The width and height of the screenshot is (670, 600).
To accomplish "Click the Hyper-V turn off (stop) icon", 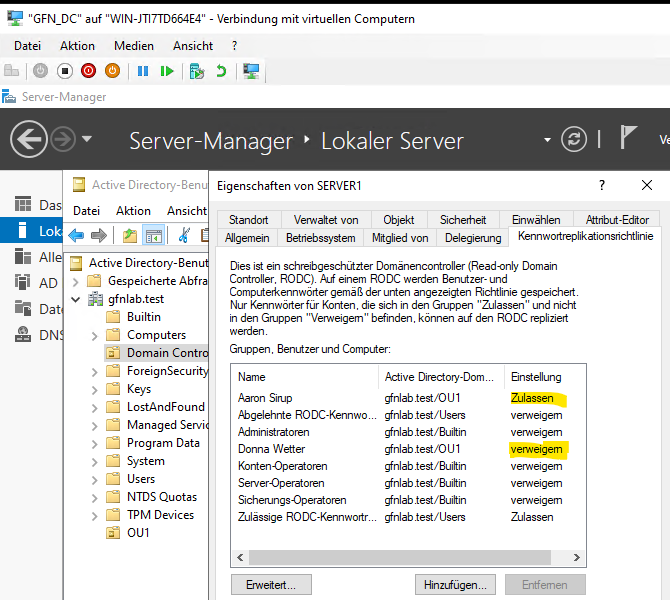I will coord(64,71).
